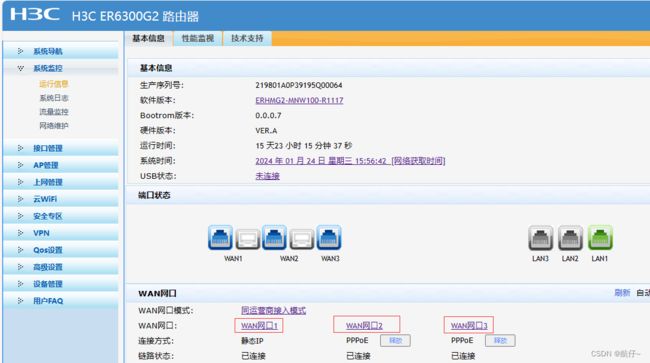This screenshot has height=363, width=650.
Task: Open the 系统导航 menu label
Action: point(48,51)
